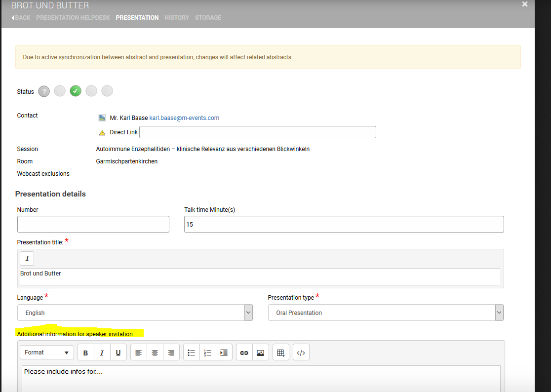Go back via the Back link
Image resolution: width=551 pixels, height=392 pixels.
point(21,18)
